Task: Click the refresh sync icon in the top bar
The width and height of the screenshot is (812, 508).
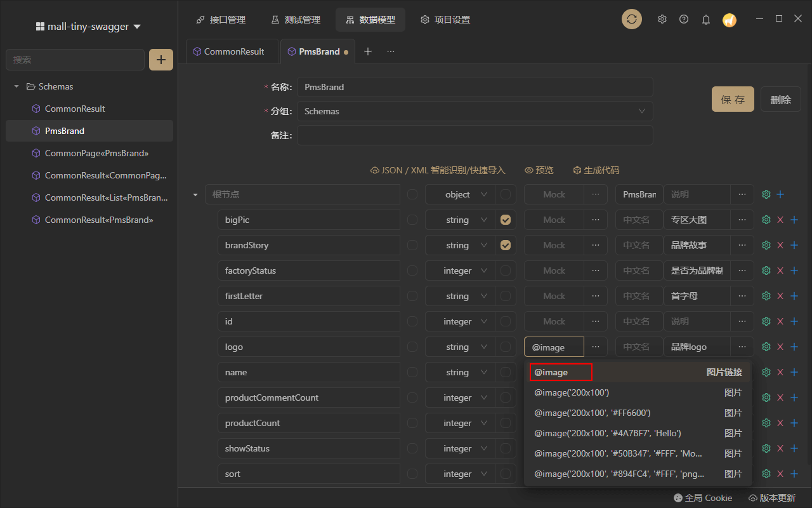Action: 631,19
